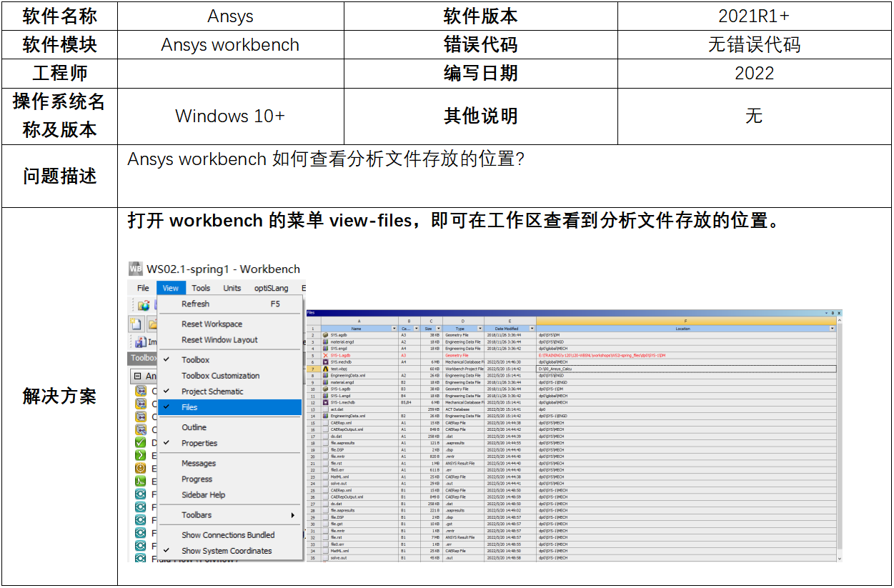Click the SYS.agdb geometry file icon

(325, 334)
